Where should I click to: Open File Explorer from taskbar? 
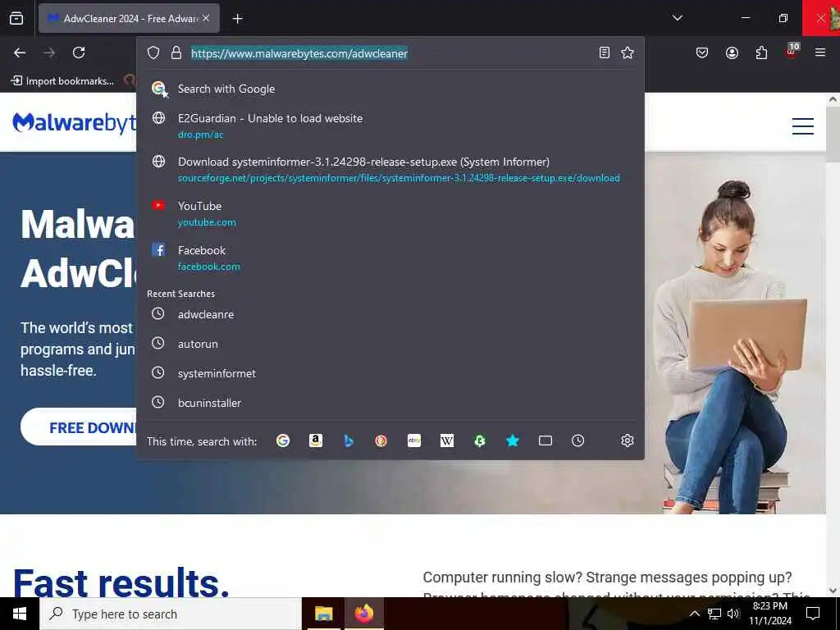click(x=323, y=614)
